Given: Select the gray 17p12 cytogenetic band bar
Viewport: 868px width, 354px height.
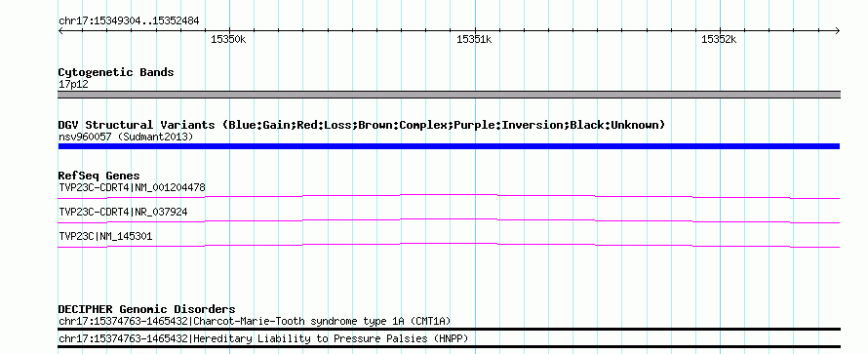Looking at the screenshot, I should tap(449, 95).
